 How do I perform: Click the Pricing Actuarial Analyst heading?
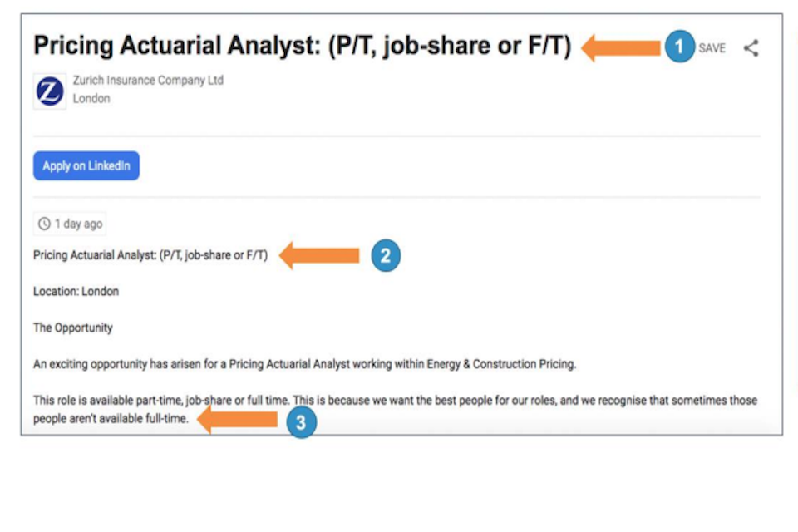pos(303,47)
